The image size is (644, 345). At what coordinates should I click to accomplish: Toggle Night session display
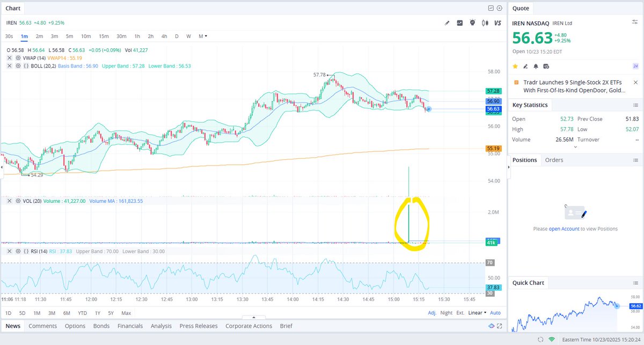coord(447,312)
